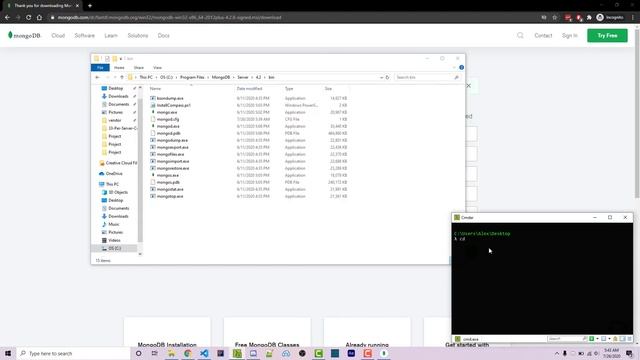Open the Cortana circle on the taskbar

(138, 353)
